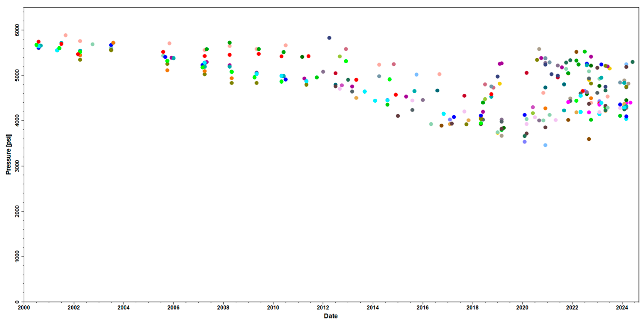This screenshot has width=644, height=326.
Task: Select the mint green point near late 2002
Action: click(93, 44)
